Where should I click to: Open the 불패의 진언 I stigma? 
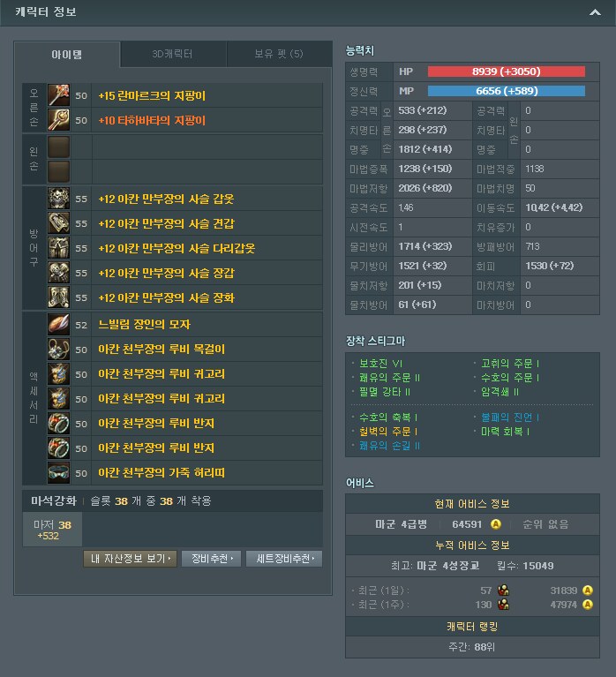click(x=510, y=417)
